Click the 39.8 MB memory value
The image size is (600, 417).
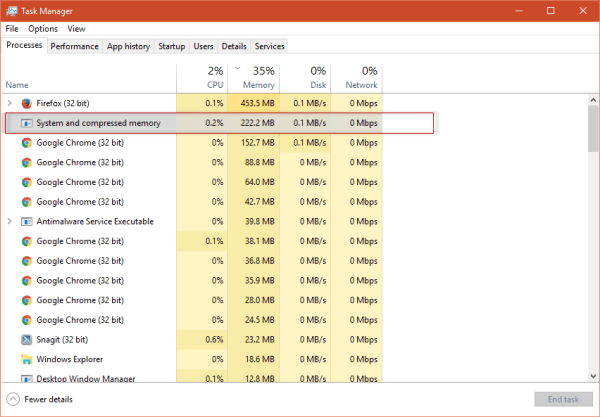(x=260, y=222)
